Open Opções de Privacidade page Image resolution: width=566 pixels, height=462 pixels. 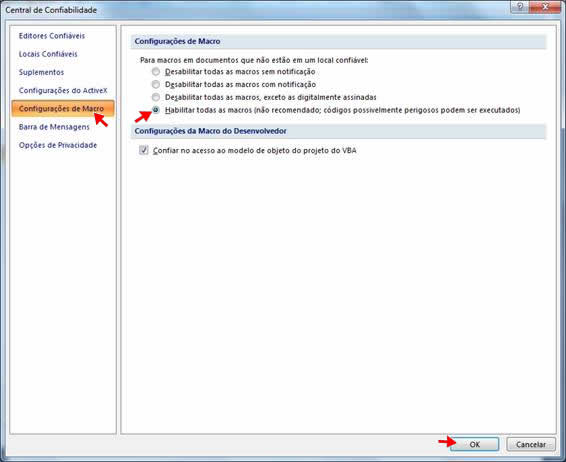58,145
